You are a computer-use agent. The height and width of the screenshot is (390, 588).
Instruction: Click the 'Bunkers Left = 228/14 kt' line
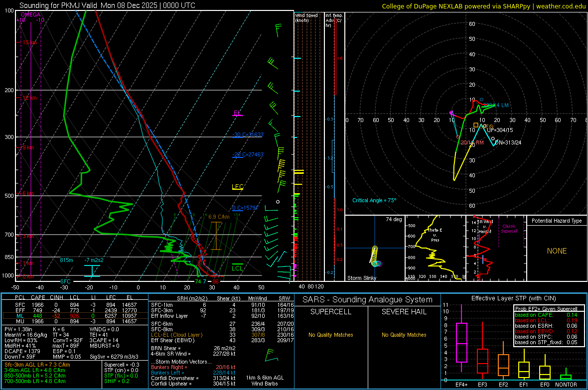193,373
